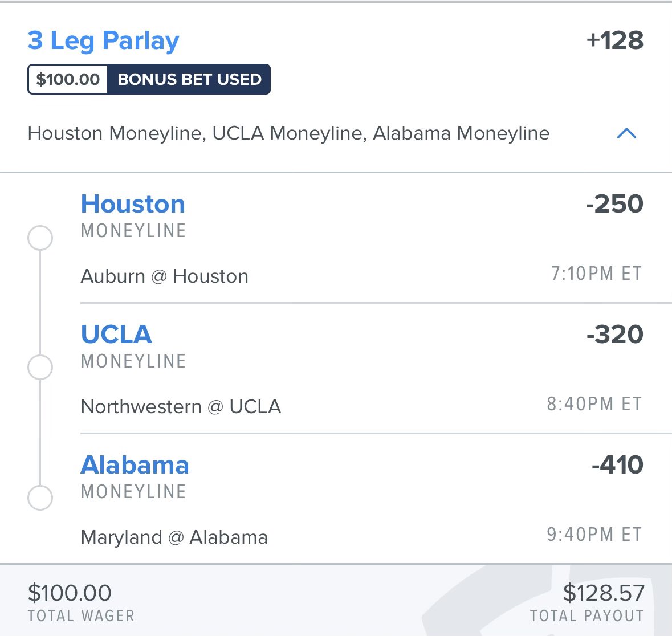Tap the +128 parlay odds

coord(615,40)
